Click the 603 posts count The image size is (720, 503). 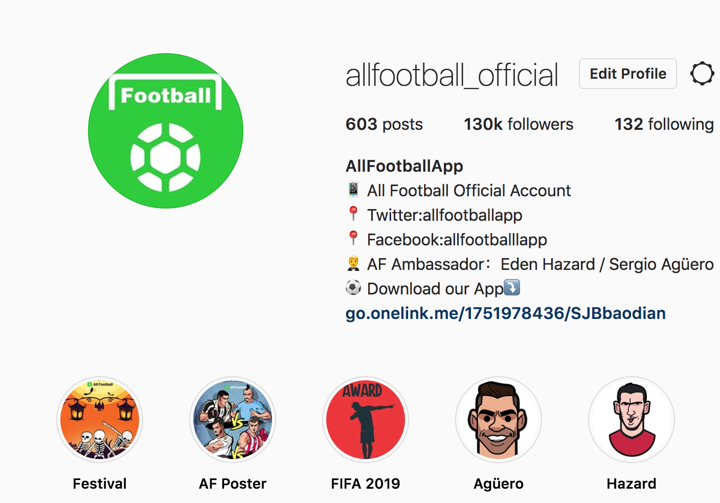(384, 125)
